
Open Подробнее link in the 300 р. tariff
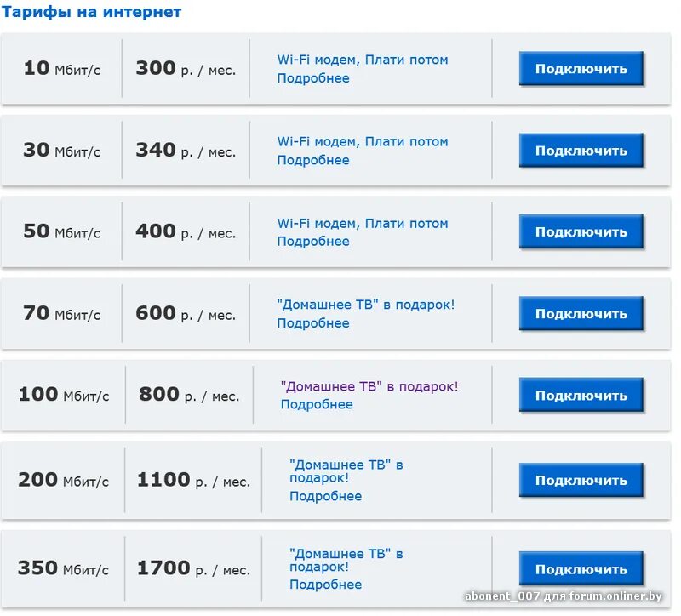point(313,78)
